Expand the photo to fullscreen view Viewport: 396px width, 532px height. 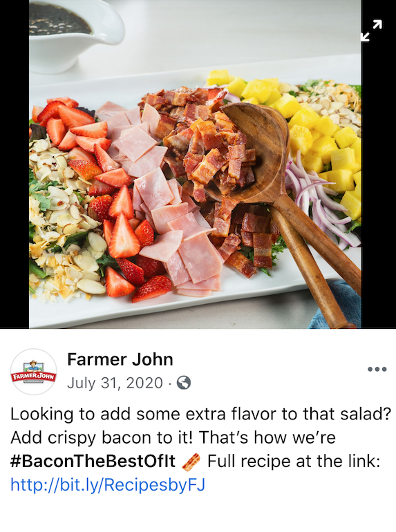click(x=371, y=30)
